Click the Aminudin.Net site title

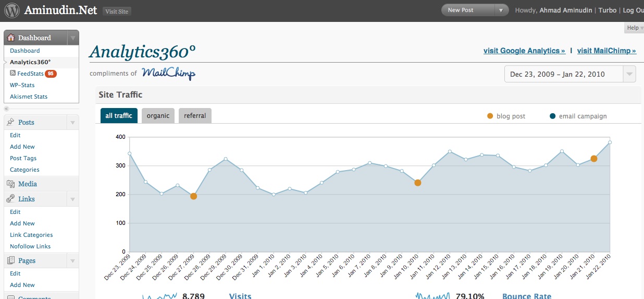[60, 10]
